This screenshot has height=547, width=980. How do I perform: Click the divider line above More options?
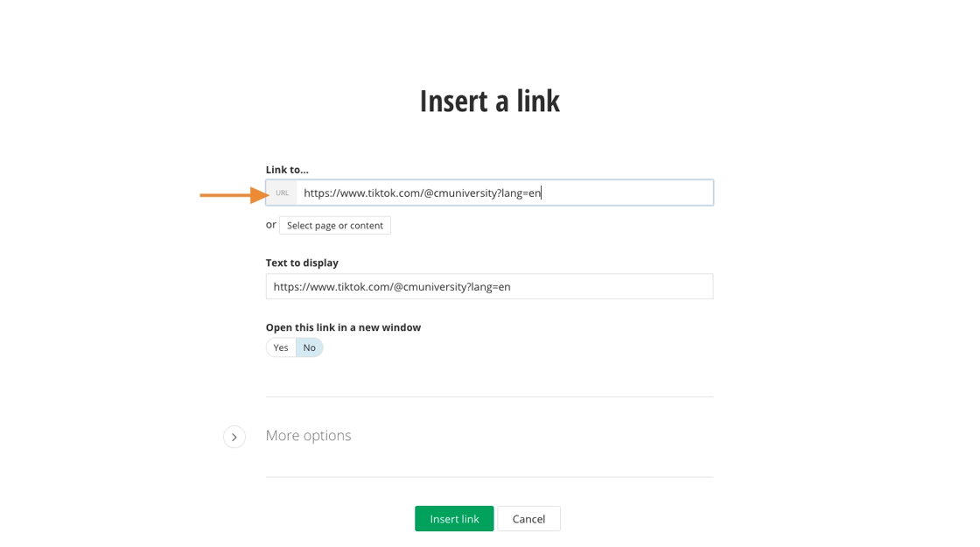(x=489, y=397)
